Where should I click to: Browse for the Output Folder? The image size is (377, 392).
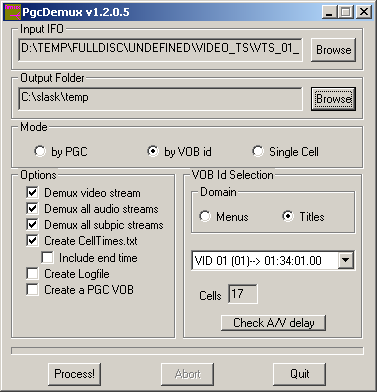point(333,99)
